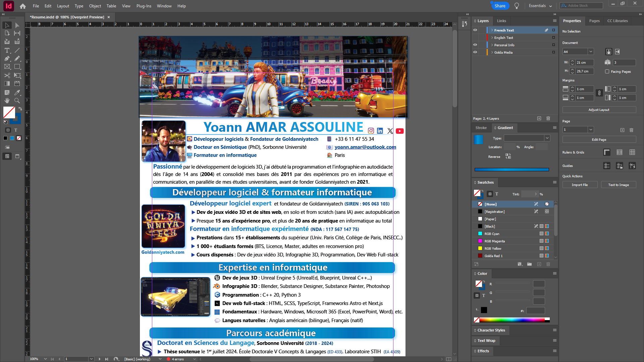Viewport: 644px width, 362px height.
Task: Enable the Facing Pages checkbox
Action: click(x=607, y=71)
